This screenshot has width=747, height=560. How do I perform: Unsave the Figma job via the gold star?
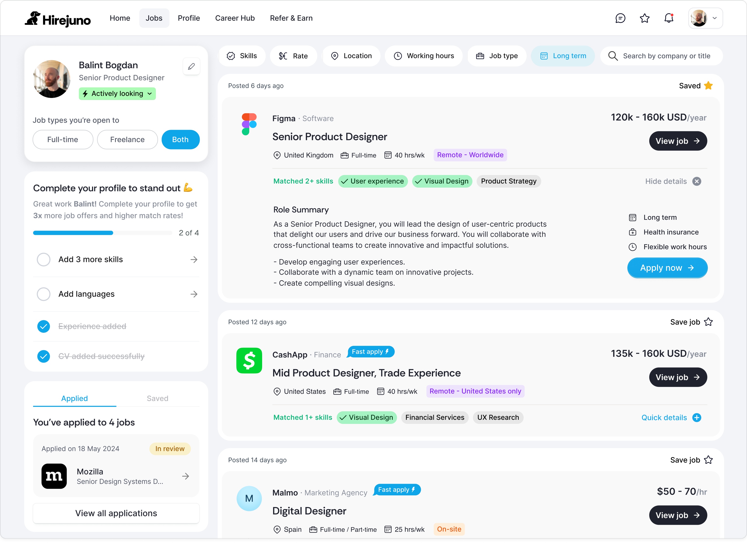pos(709,86)
